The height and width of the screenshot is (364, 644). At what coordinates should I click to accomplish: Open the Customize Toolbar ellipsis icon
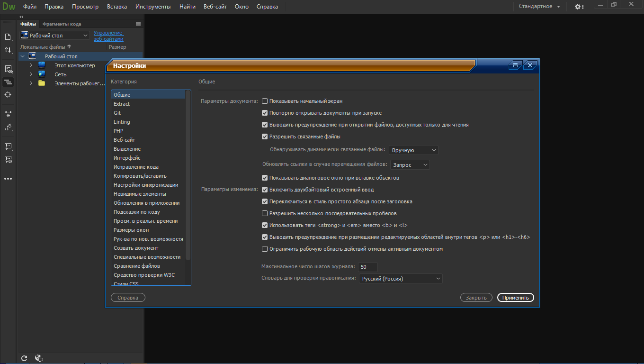[x=8, y=179]
